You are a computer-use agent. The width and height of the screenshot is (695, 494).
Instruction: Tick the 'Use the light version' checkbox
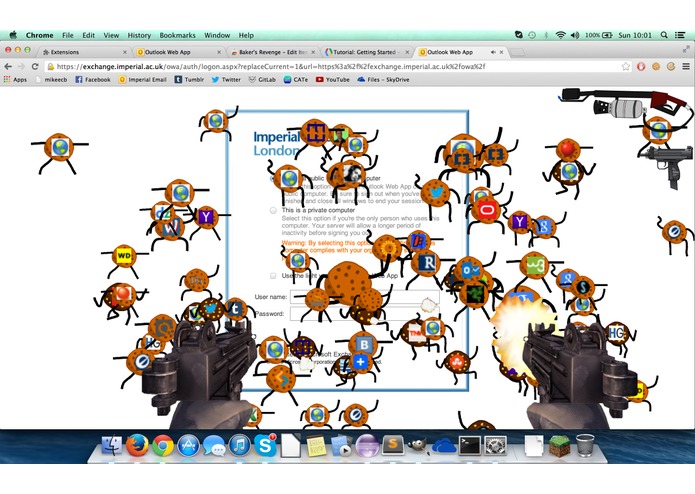273,276
